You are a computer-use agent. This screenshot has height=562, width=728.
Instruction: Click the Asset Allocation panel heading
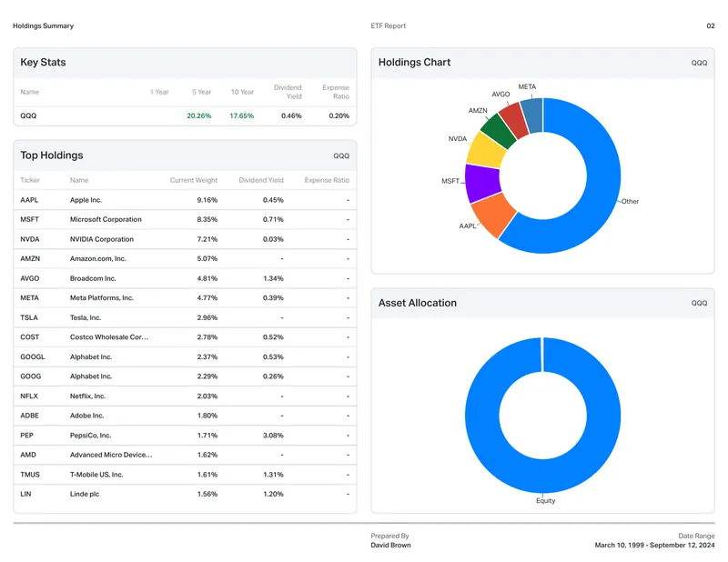(x=418, y=303)
